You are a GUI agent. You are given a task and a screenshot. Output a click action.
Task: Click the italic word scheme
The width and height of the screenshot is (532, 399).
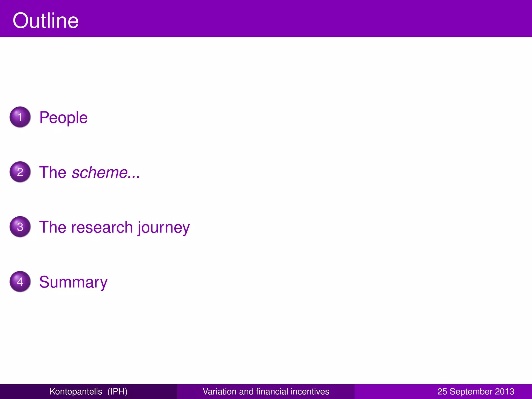click(x=100, y=172)
